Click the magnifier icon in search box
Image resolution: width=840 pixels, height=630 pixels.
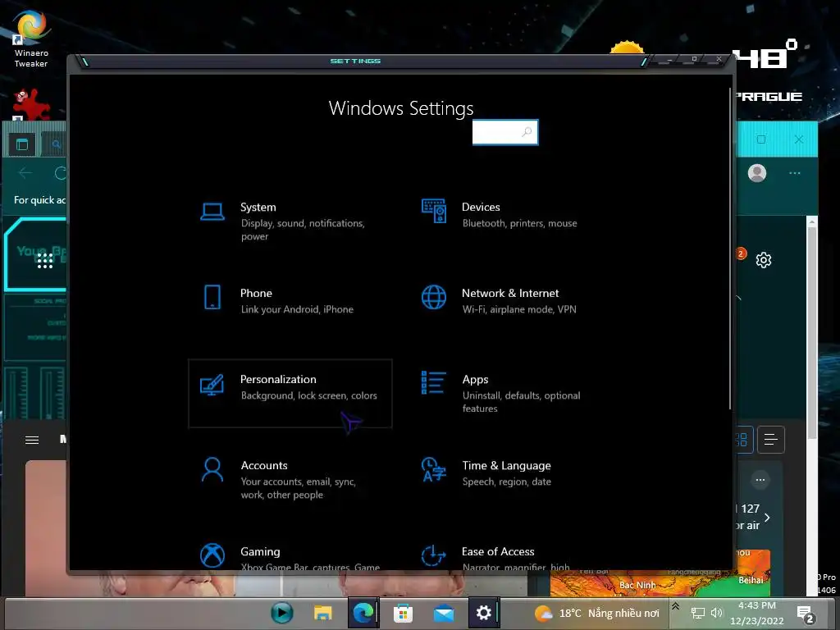click(527, 132)
